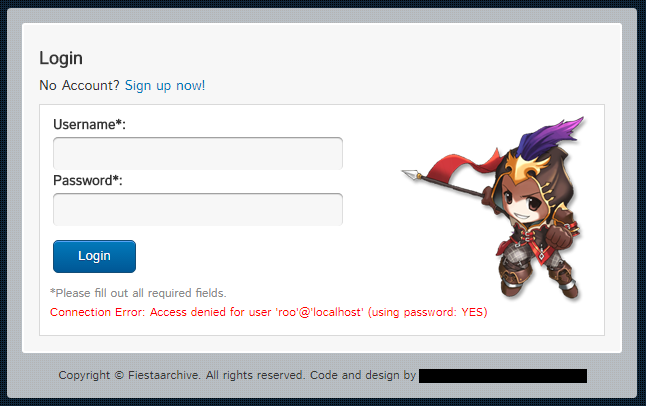Focus the Username input field
This screenshot has height=406, width=646.
click(198, 153)
